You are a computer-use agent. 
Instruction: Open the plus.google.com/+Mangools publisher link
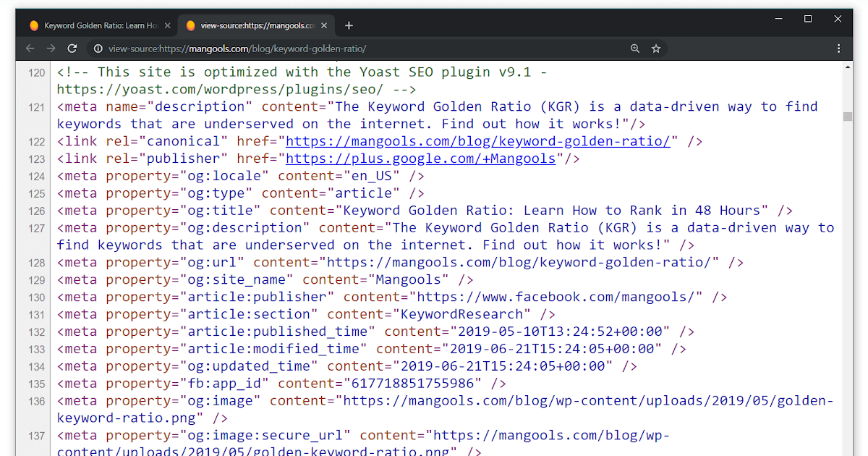click(420, 159)
